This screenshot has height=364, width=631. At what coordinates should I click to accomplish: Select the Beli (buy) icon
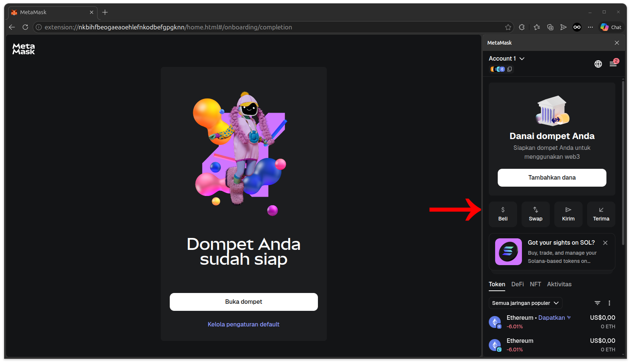point(503,214)
